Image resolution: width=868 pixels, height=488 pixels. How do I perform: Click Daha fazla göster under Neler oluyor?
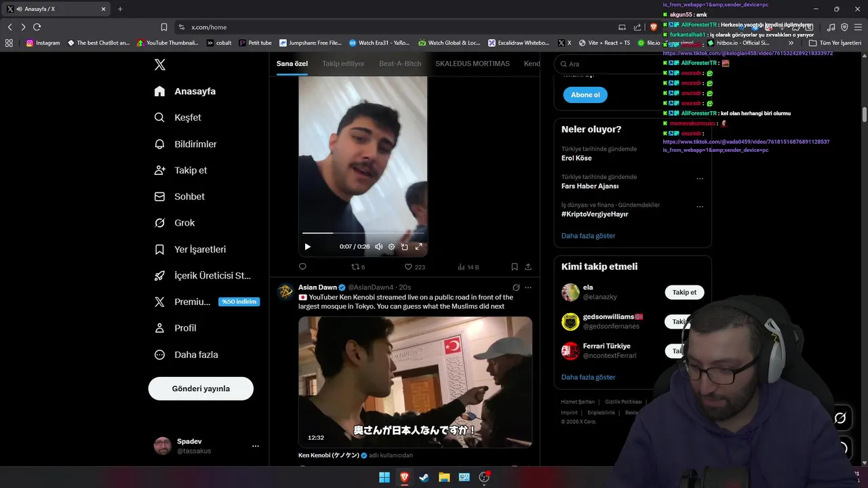(x=589, y=236)
